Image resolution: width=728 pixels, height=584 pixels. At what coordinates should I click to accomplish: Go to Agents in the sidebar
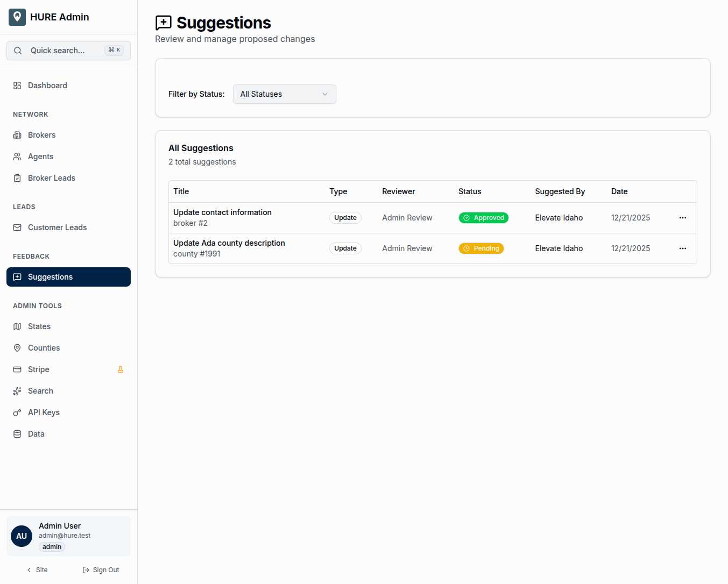pyautogui.click(x=40, y=156)
